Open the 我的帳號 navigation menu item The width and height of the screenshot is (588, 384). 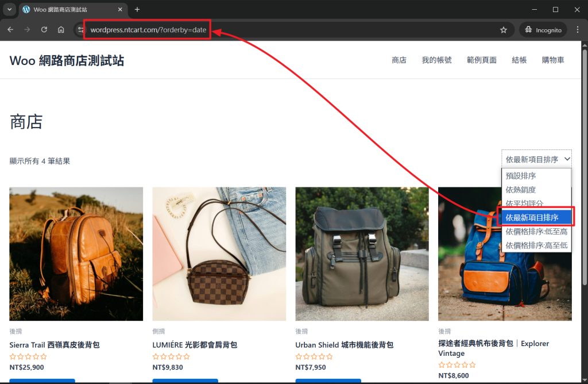[436, 60]
